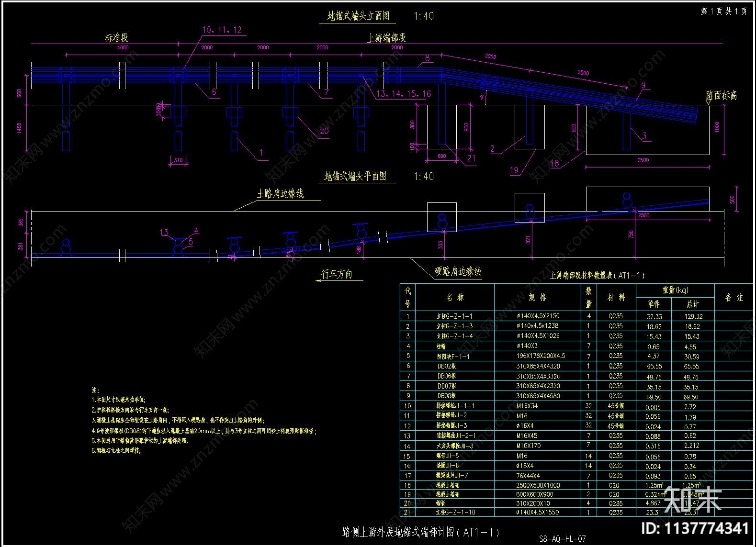Select the table title 上游端部段材料数量表(AT1-1)
Screen dimensions: 756x547
point(597,275)
